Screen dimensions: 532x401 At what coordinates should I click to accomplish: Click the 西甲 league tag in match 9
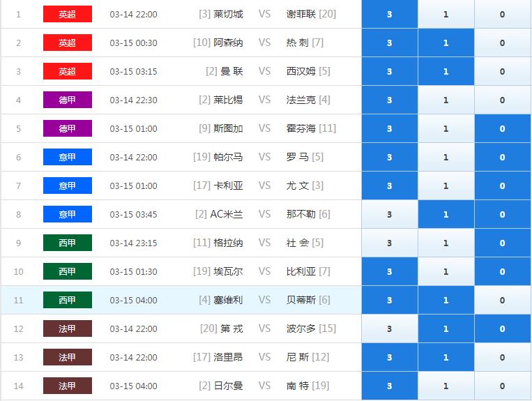tap(68, 243)
